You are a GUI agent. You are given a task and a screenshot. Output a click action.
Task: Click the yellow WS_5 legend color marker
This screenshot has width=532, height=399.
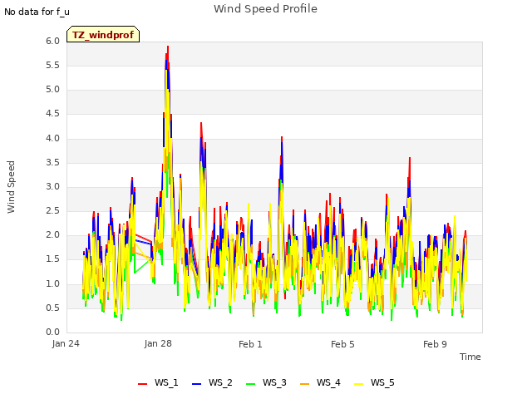[x=358, y=384]
